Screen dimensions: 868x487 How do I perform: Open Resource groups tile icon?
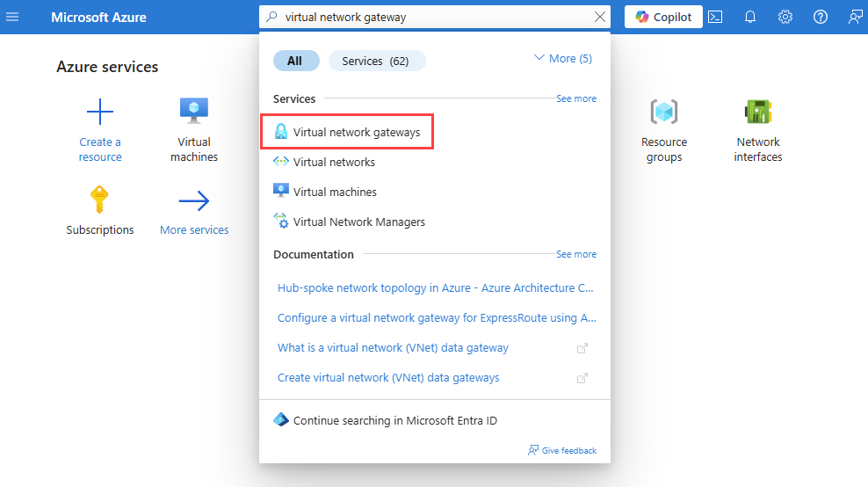pyautogui.click(x=663, y=112)
